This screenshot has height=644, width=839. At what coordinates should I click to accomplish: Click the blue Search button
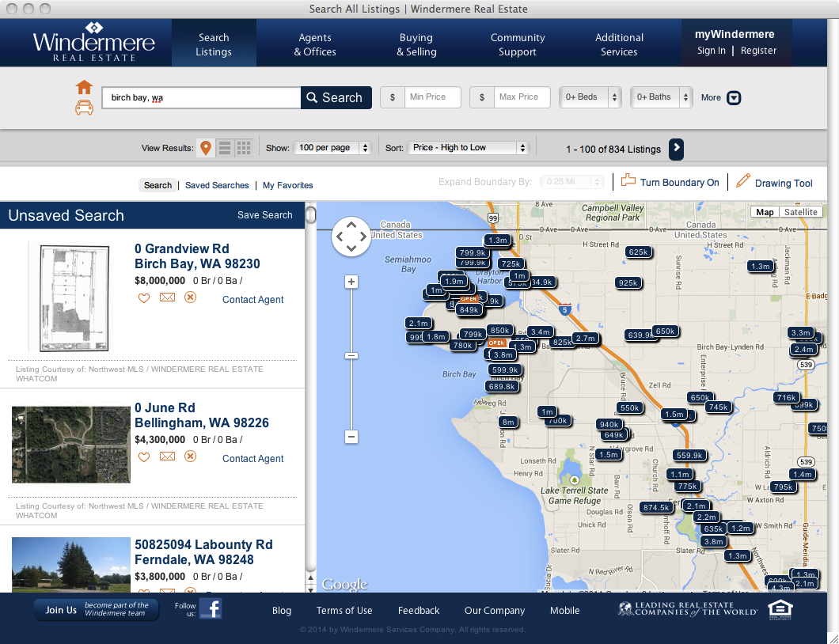pos(336,97)
